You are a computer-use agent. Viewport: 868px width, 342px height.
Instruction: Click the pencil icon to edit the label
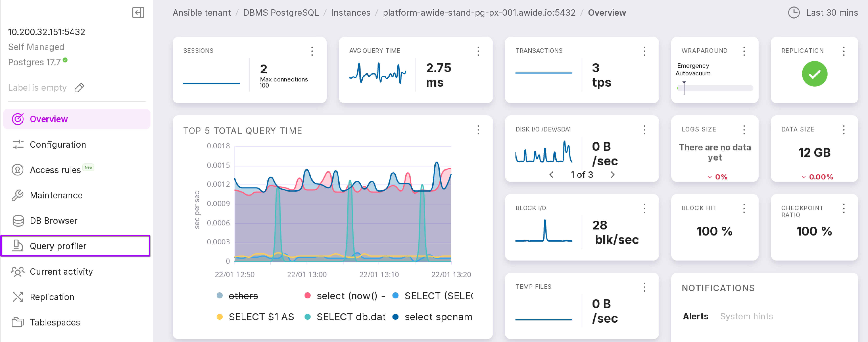[79, 88]
